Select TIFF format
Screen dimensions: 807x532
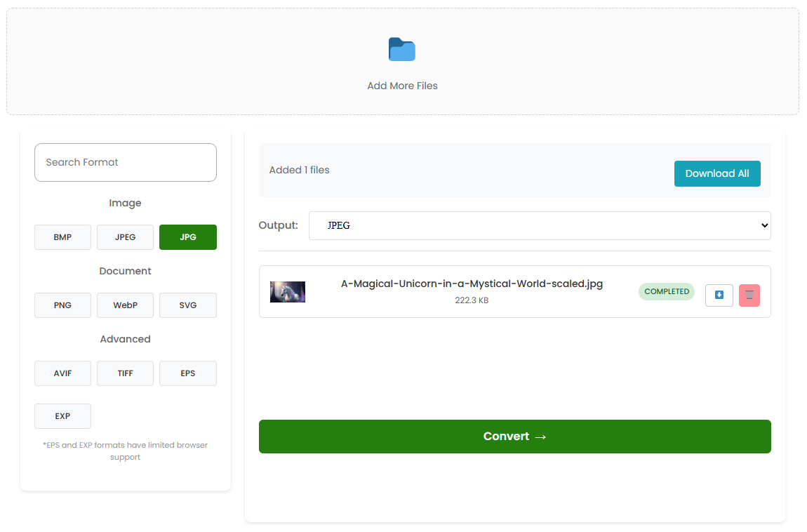pyautogui.click(x=125, y=373)
